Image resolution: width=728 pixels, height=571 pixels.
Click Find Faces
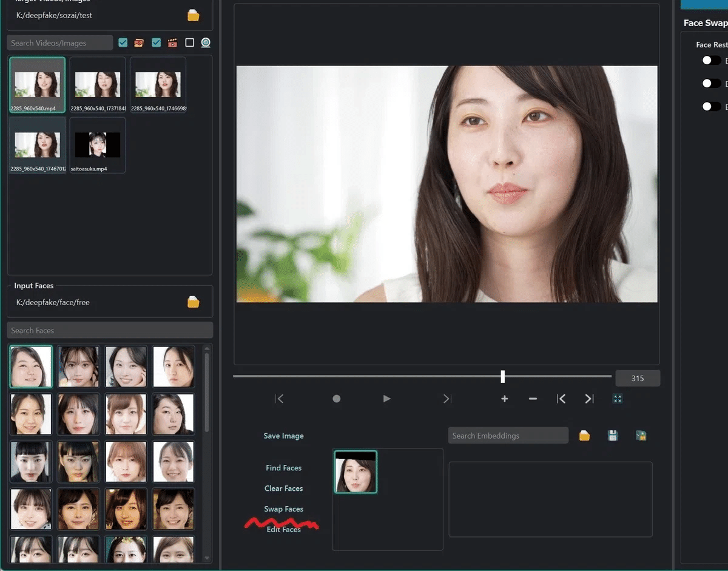(x=283, y=468)
